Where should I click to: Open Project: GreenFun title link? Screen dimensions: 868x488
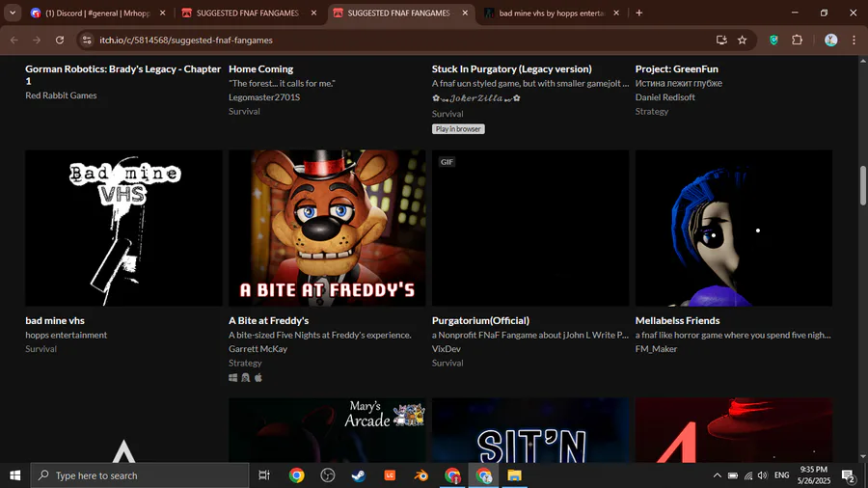click(x=676, y=68)
